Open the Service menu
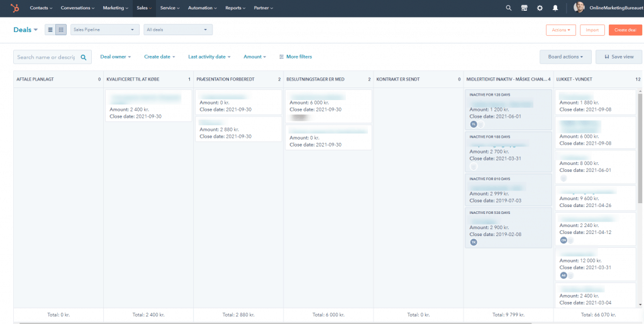The image size is (644, 324). click(170, 8)
